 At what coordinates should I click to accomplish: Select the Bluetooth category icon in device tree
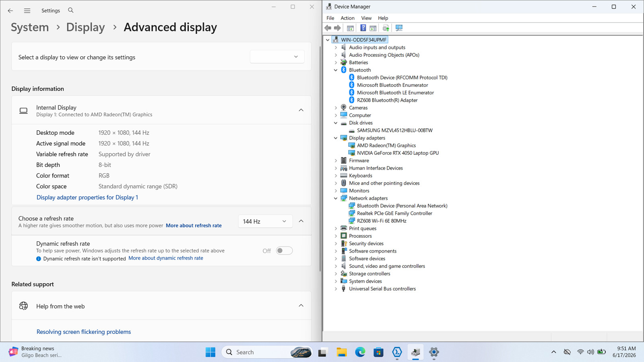[344, 70]
